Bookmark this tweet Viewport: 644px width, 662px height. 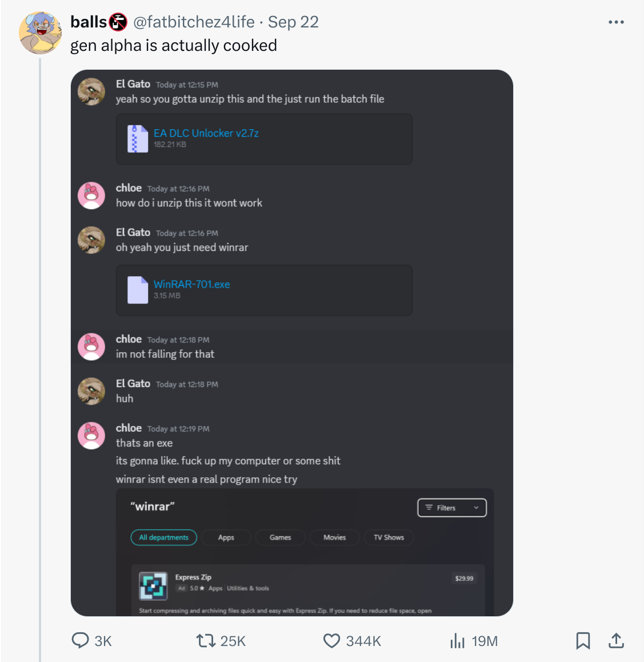583,640
